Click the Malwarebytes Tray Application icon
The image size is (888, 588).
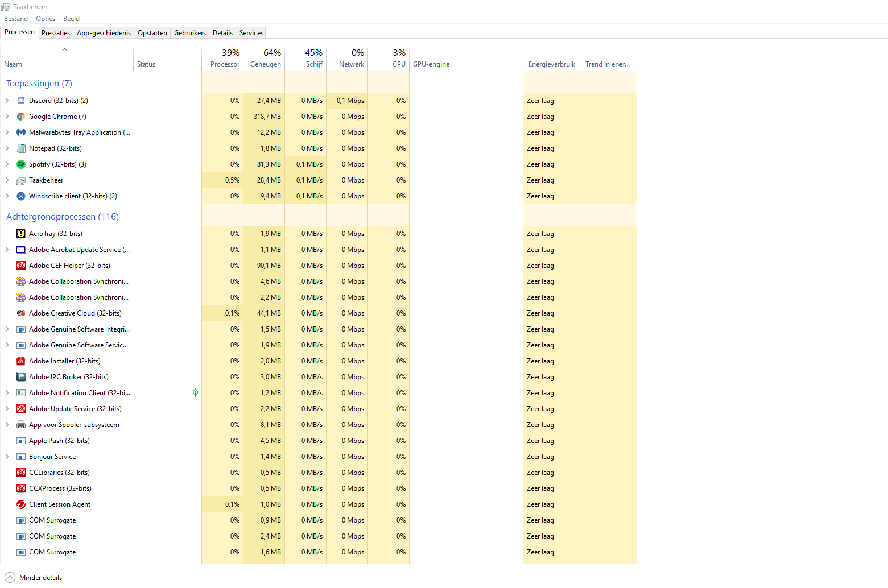pos(21,132)
